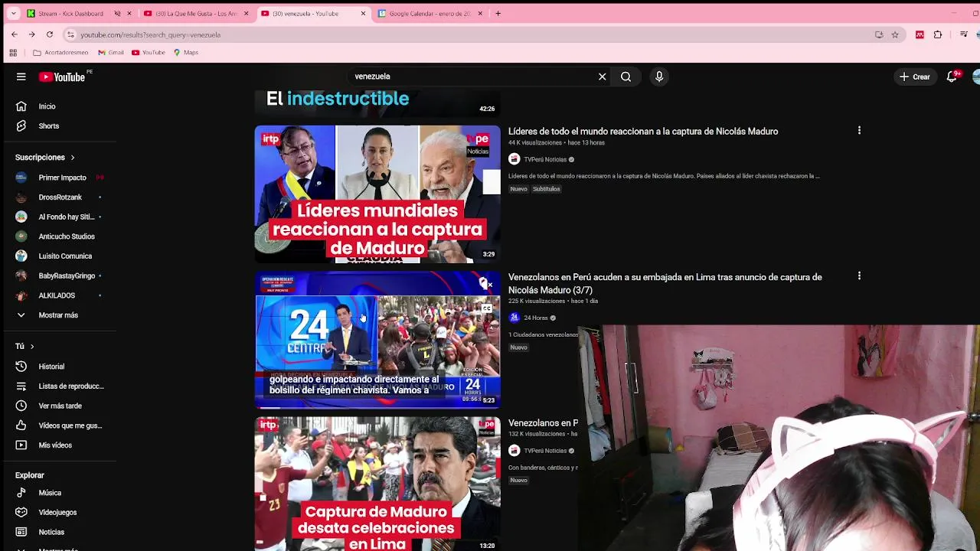980x551 pixels.
Task: Open Ver más tarde list
Action: [58, 406]
